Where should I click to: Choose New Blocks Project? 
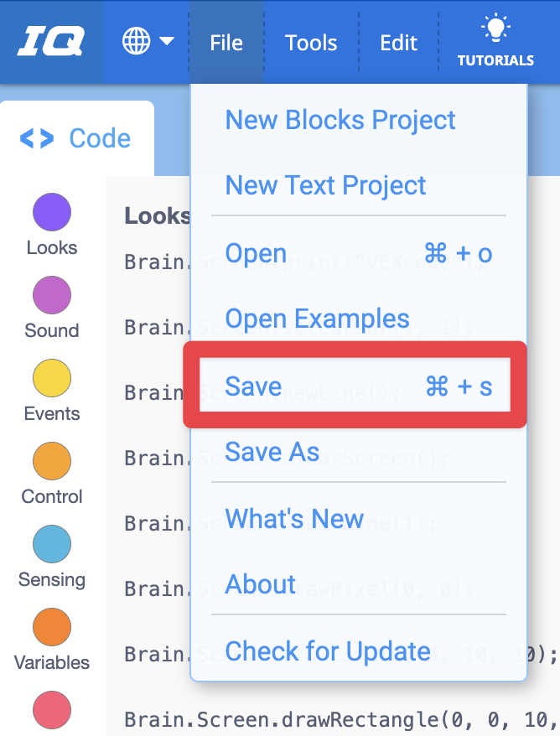340,120
